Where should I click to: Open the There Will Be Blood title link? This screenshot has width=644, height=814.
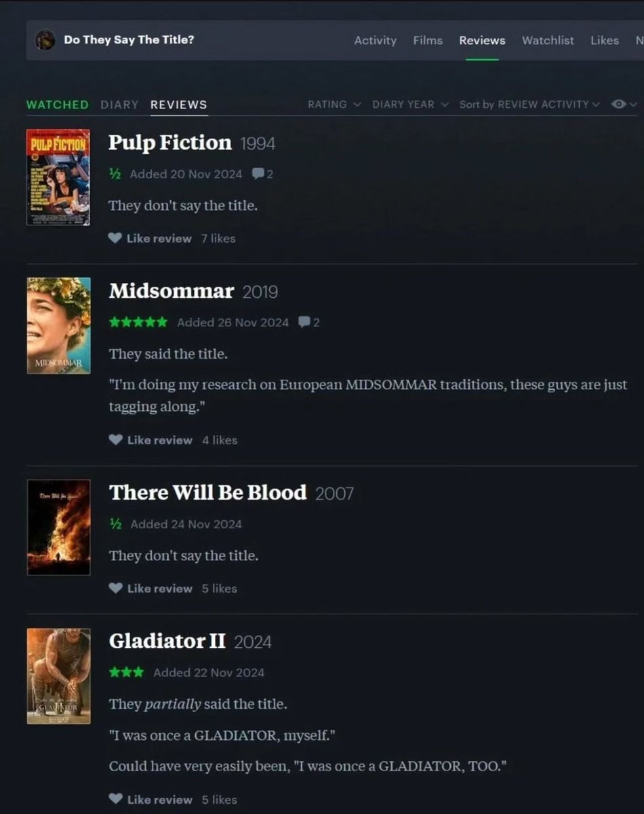(208, 492)
